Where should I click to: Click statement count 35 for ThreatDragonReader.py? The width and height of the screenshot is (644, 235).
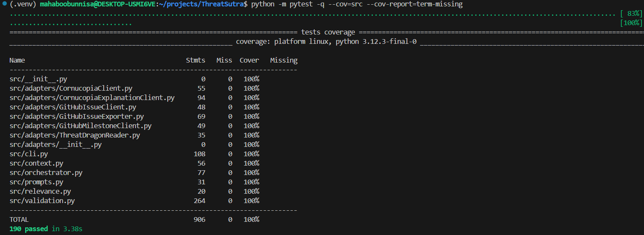pos(201,135)
